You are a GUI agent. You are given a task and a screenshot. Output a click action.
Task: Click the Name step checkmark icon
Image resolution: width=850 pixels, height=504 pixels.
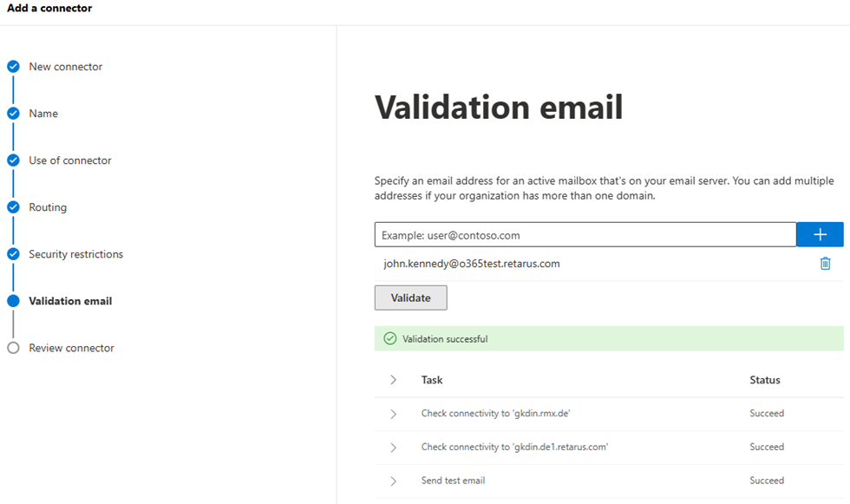13,114
